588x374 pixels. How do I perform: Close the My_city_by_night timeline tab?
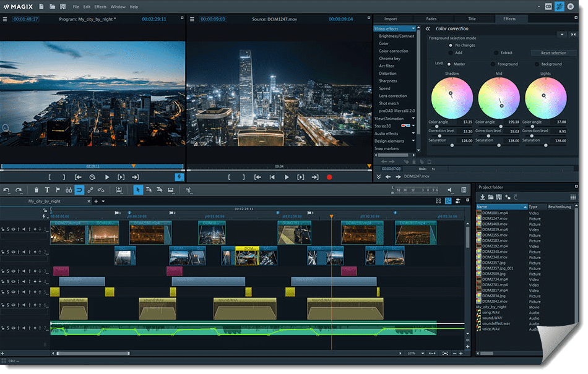[x=89, y=202]
